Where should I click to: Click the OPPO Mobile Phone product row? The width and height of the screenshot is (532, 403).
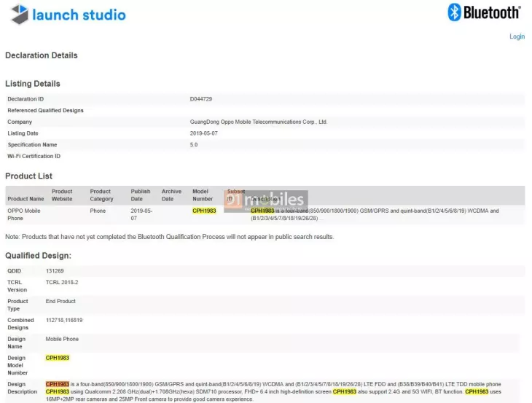pos(26,214)
